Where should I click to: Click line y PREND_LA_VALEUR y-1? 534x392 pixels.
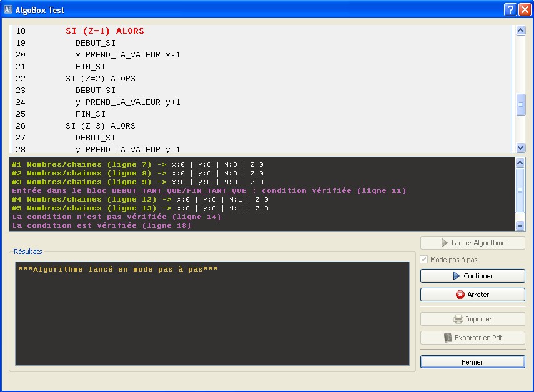point(127,150)
